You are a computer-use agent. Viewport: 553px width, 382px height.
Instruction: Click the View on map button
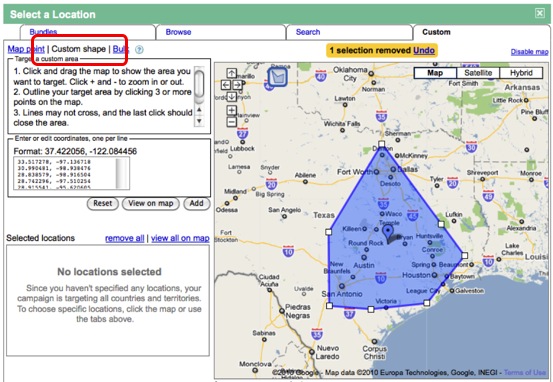point(151,204)
